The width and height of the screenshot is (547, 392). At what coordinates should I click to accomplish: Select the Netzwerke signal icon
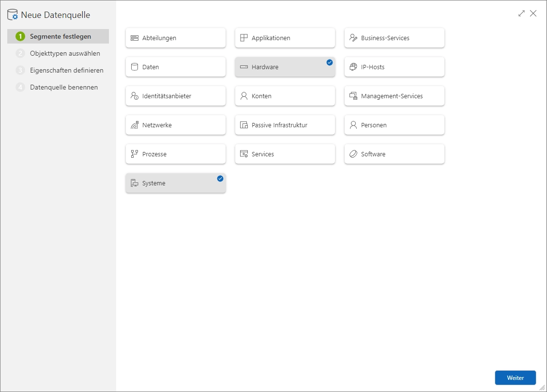tap(135, 125)
